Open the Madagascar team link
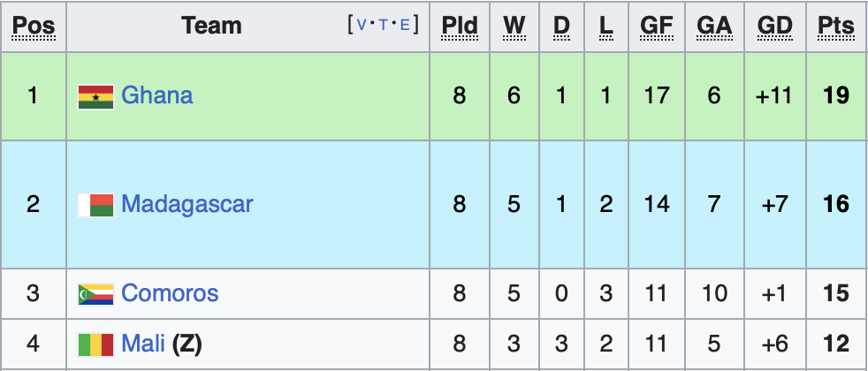This screenshot has width=868, height=371. pyautogui.click(x=187, y=205)
